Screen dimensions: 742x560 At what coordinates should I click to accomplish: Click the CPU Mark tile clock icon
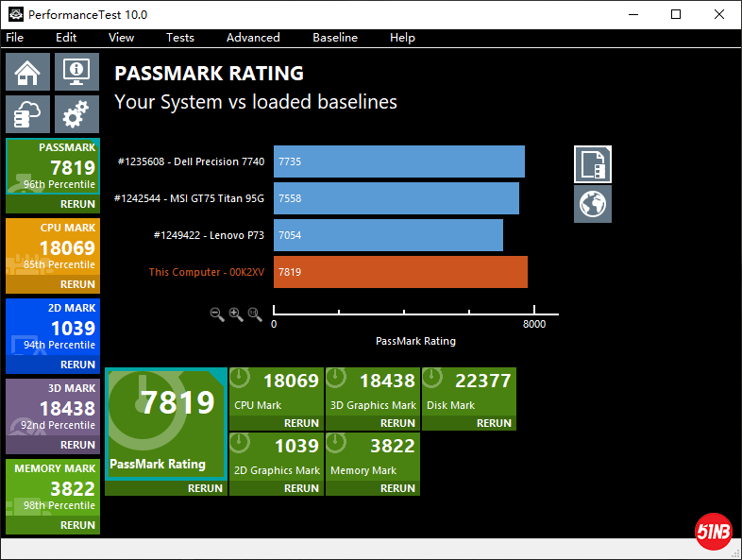240,378
